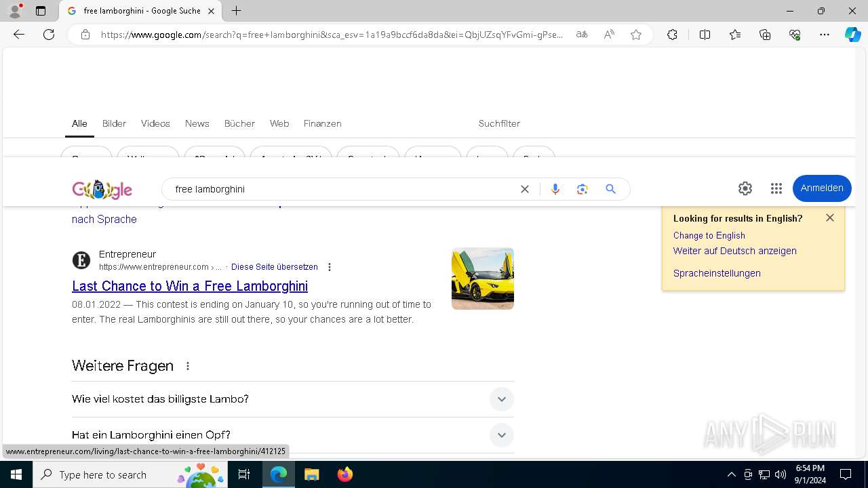The width and height of the screenshot is (868, 488).
Task: Launch Copilot sidebar icon
Action: click(x=852, y=35)
